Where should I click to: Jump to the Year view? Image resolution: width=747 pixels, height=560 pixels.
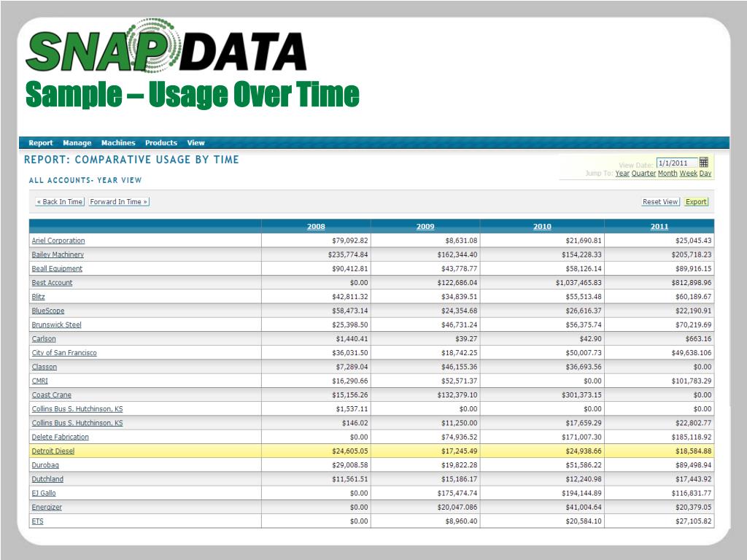pyautogui.click(x=622, y=174)
